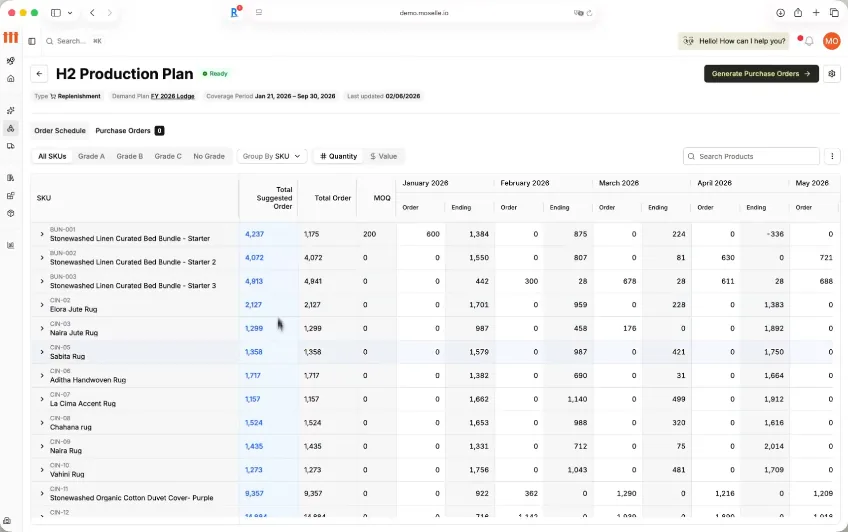Viewport: 848px width, 532px height.
Task: Open the Order Schedule tab
Action: coord(60,130)
